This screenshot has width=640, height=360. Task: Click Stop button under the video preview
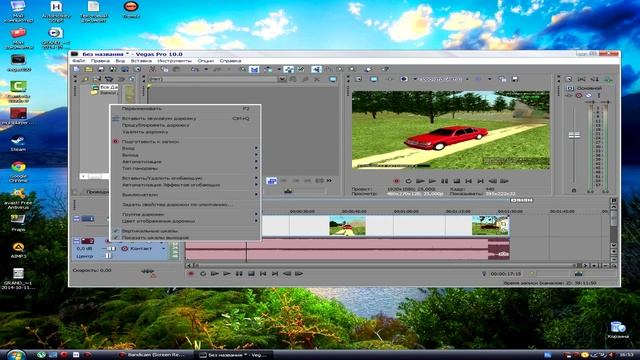click(457, 181)
